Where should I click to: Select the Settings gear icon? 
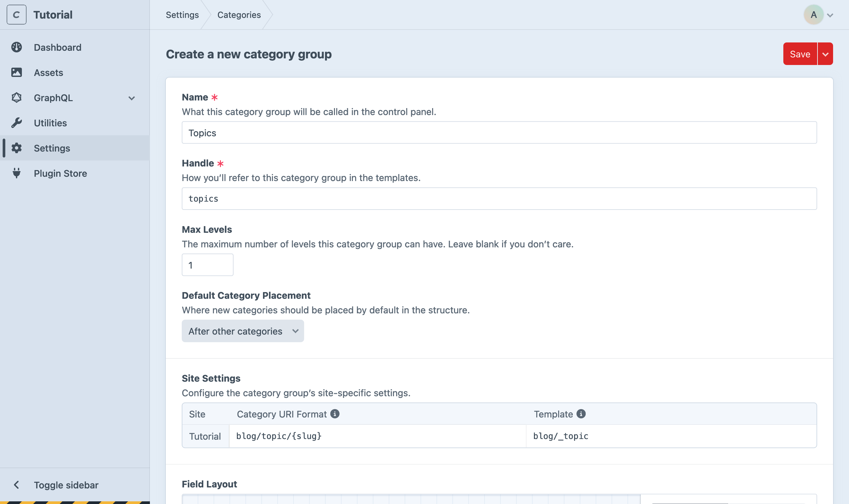coord(16,148)
